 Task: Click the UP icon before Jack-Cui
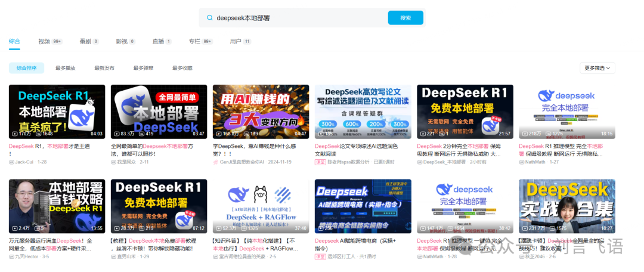click(11, 162)
